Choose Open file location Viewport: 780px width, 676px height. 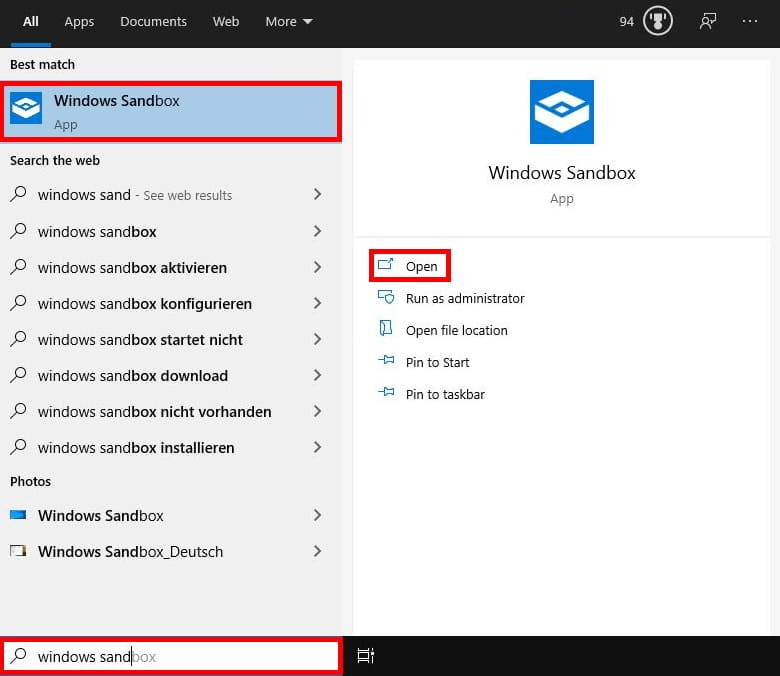[456, 330]
